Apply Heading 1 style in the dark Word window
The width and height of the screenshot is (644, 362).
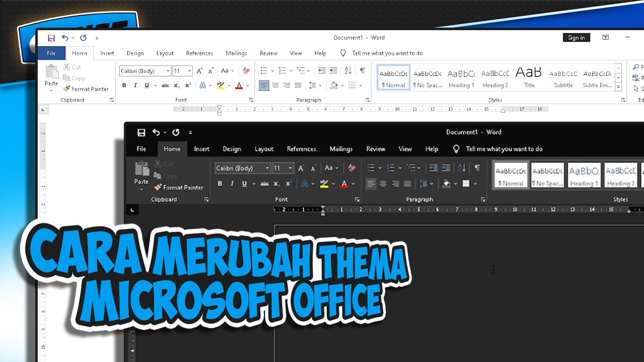[584, 175]
